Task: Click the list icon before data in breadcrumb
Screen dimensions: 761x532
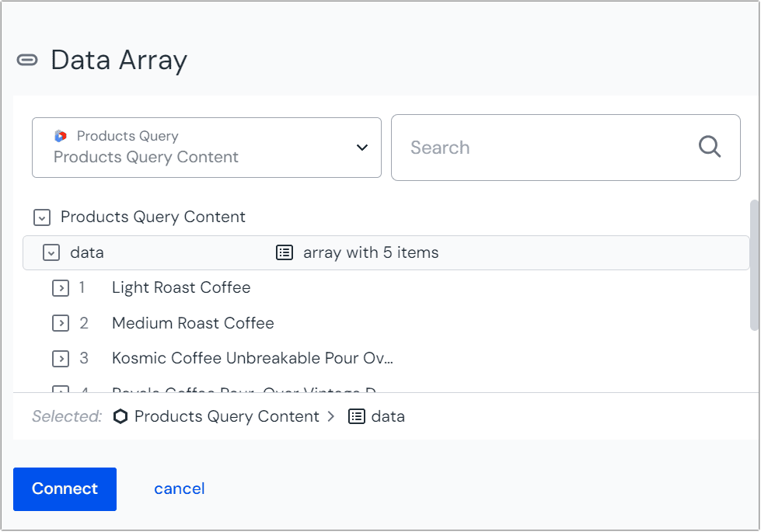Action: pos(356,416)
